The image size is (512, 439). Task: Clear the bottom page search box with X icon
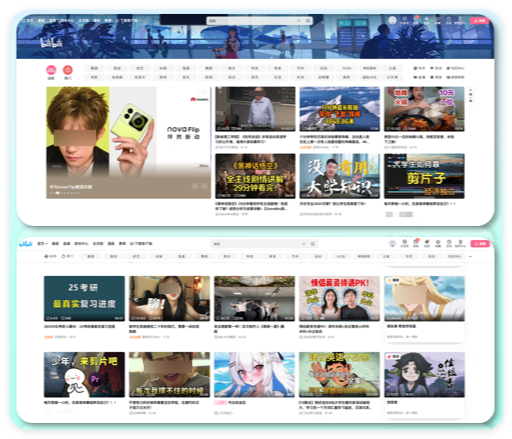coord(303,244)
